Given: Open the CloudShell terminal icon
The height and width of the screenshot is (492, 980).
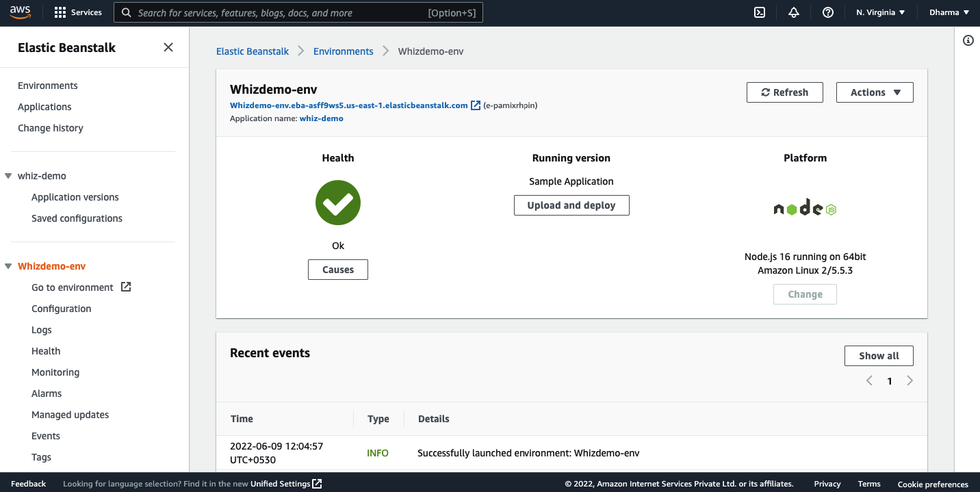Looking at the screenshot, I should [x=760, y=12].
